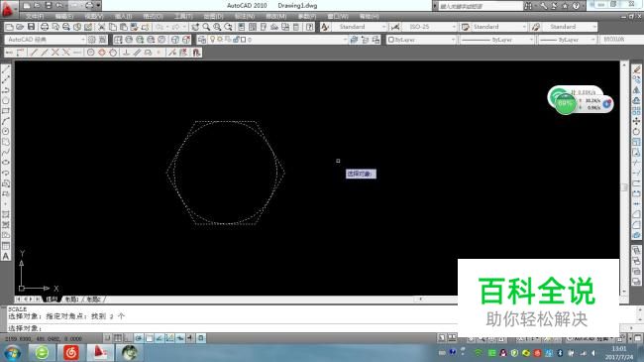
Task: Select the Move tool in modify toolbar
Action: coord(636,121)
